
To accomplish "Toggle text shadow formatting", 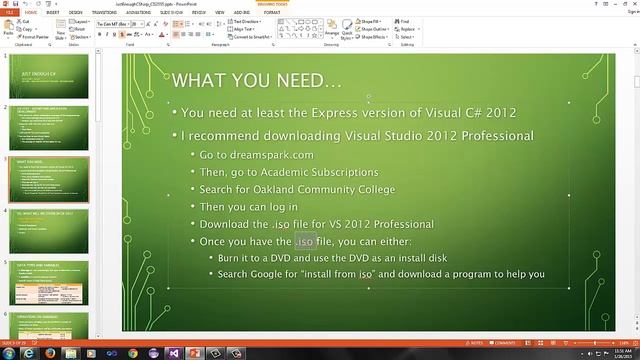I will click(122, 35).
